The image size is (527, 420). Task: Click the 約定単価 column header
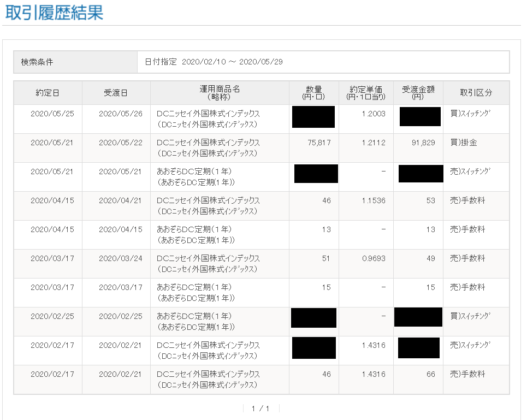(365, 93)
